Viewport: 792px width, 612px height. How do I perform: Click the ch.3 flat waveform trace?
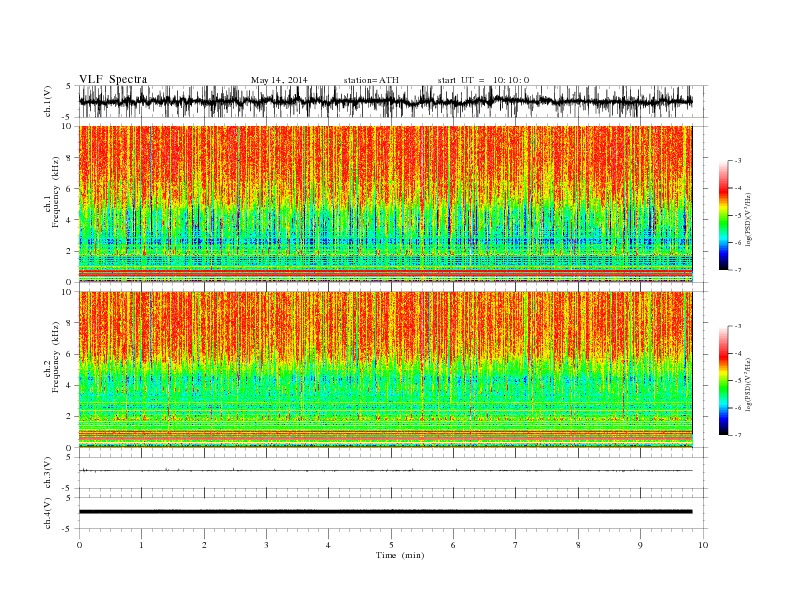click(385, 471)
